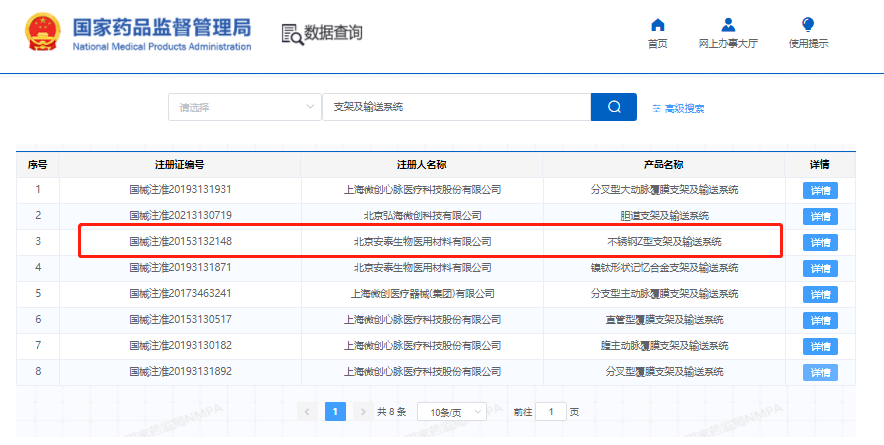Open 详情 for 腹主动脉覆膜支架及输送系统

click(x=820, y=346)
